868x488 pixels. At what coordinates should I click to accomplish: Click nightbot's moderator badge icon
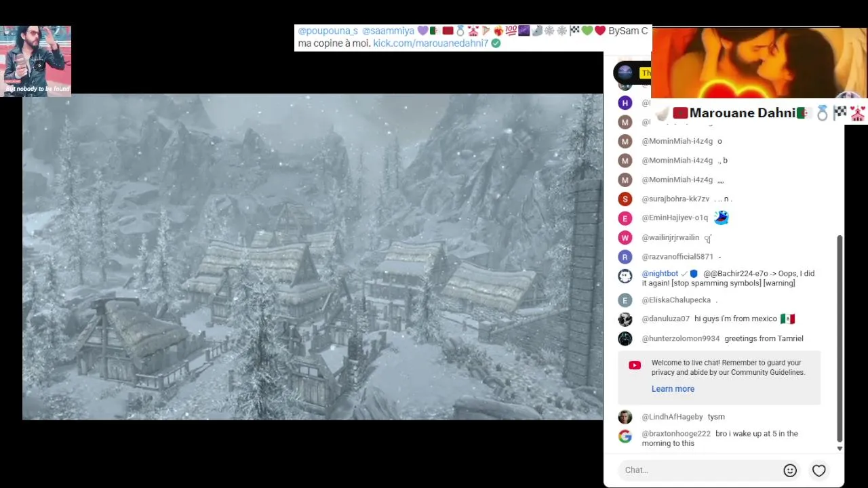pyautogui.click(x=694, y=274)
